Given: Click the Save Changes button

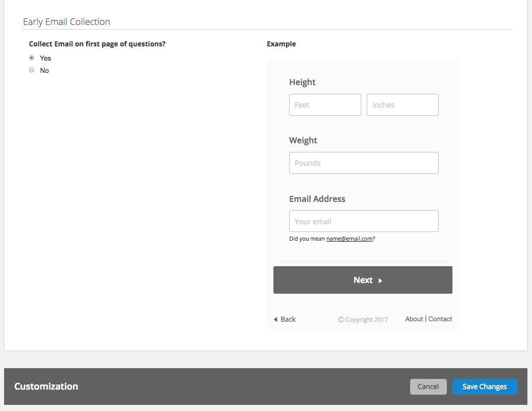Looking at the screenshot, I should pos(485,387).
